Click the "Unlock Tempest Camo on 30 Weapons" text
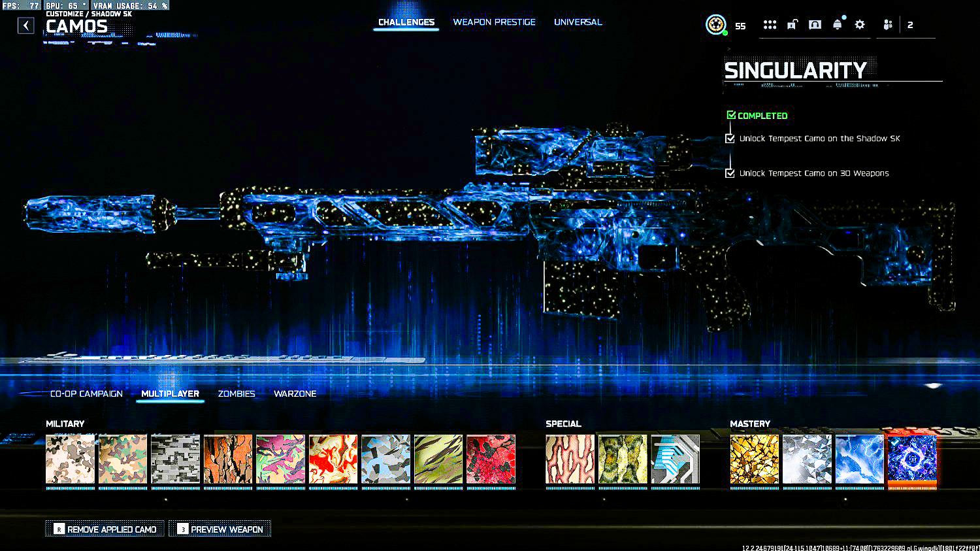The height and width of the screenshot is (551, 980). [x=814, y=173]
